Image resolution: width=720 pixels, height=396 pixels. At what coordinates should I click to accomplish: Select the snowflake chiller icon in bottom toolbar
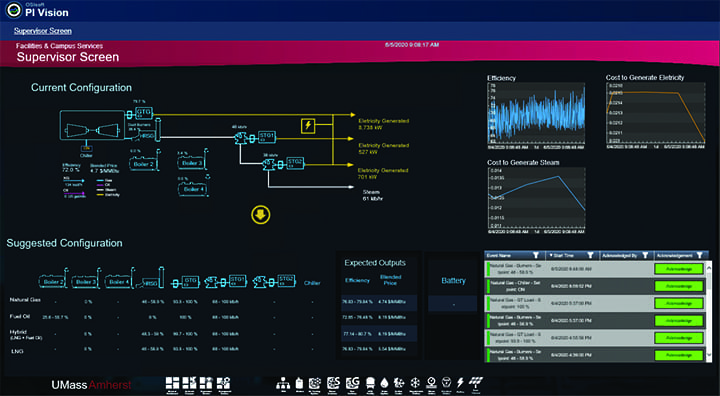(415, 384)
